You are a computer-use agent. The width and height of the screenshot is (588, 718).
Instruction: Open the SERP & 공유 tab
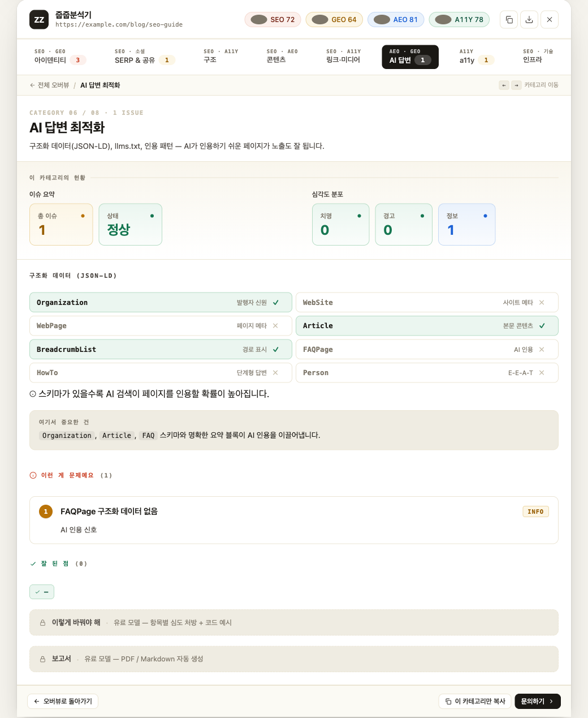145,57
